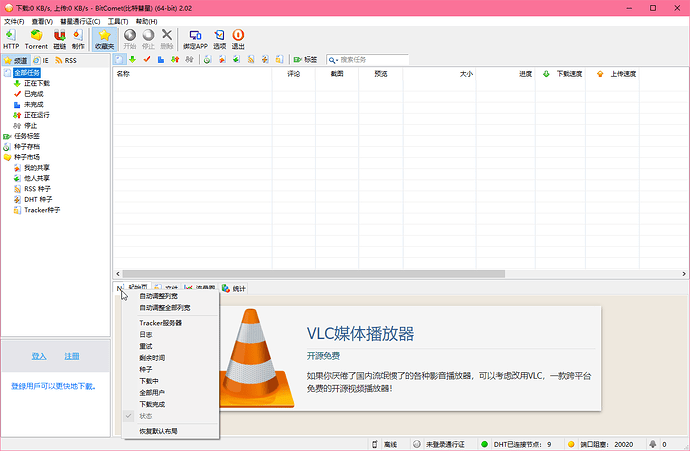Select 种子存档 in the sidebar tree

(27, 147)
